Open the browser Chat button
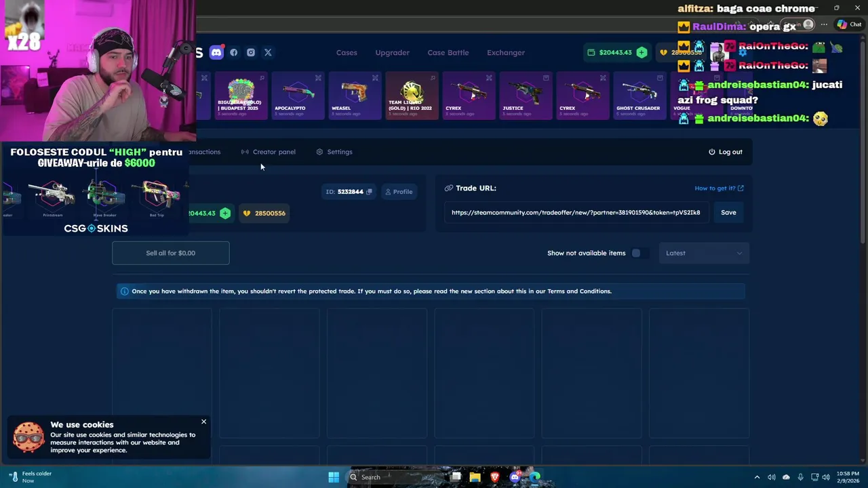Viewport: 868px width, 488px height. [x=848, y=24]
